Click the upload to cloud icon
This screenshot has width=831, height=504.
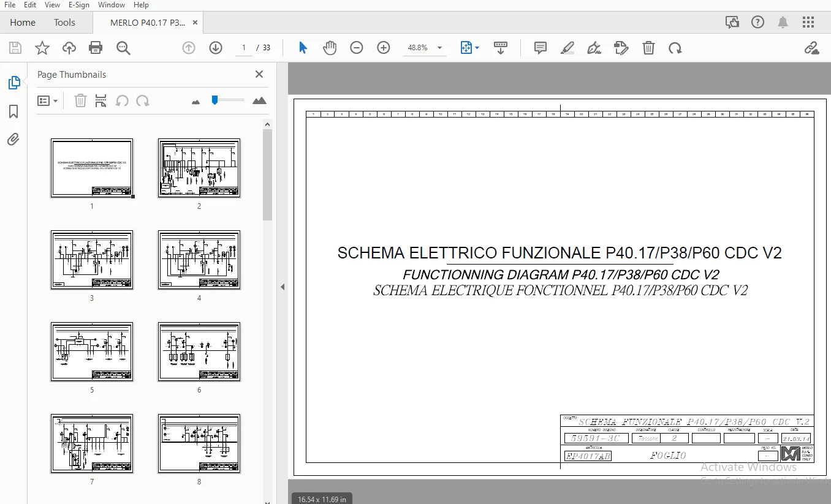click(69, 48)
